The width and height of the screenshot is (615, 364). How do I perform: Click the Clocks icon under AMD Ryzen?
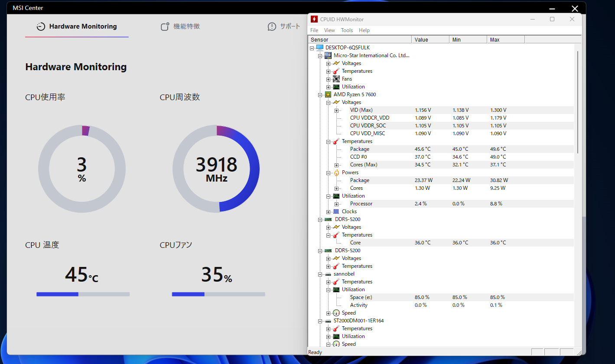(336, 211)
